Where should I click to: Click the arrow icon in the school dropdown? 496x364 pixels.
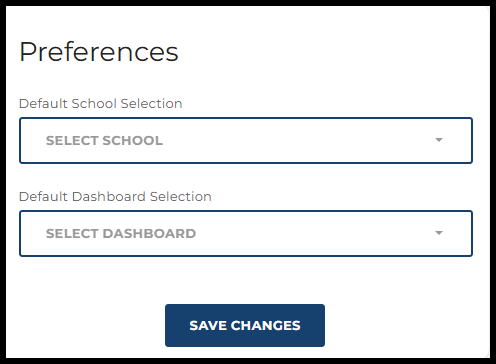pos(439,140)
